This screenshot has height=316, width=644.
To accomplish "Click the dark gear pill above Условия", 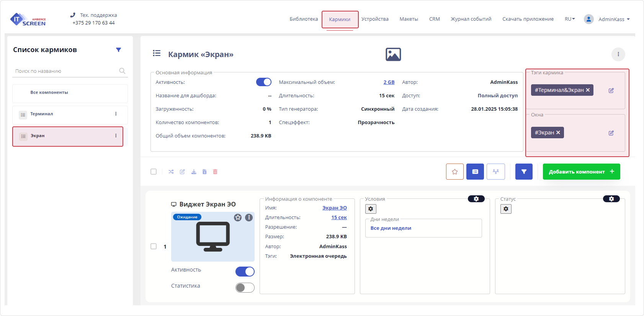I will (x=476, y=199).
